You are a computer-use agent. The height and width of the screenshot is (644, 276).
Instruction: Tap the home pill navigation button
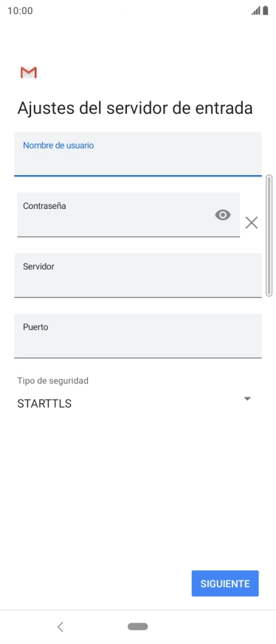138,626
